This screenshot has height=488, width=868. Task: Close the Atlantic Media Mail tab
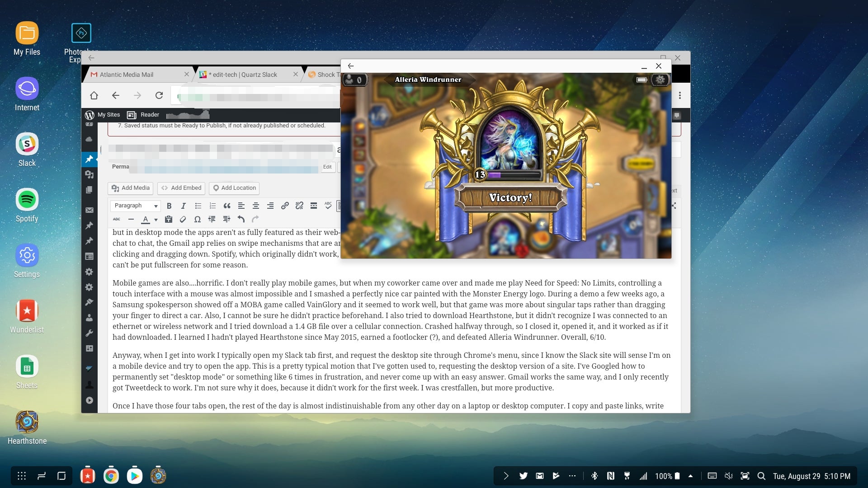click(187, 74)
